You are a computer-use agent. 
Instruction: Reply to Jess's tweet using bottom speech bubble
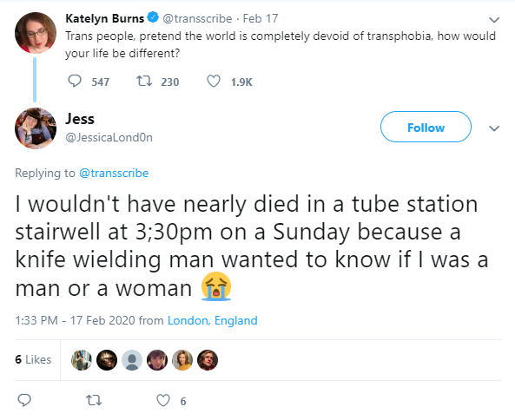tap(24, 400)
